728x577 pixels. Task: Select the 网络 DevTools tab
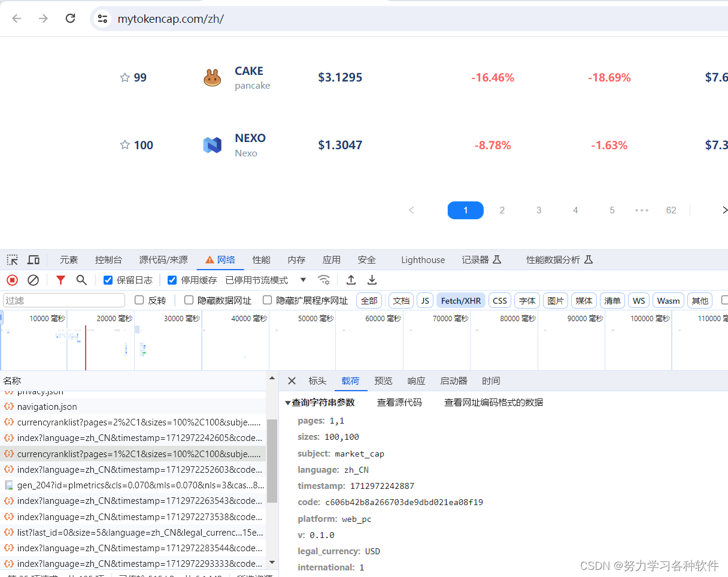coord(220,260)
